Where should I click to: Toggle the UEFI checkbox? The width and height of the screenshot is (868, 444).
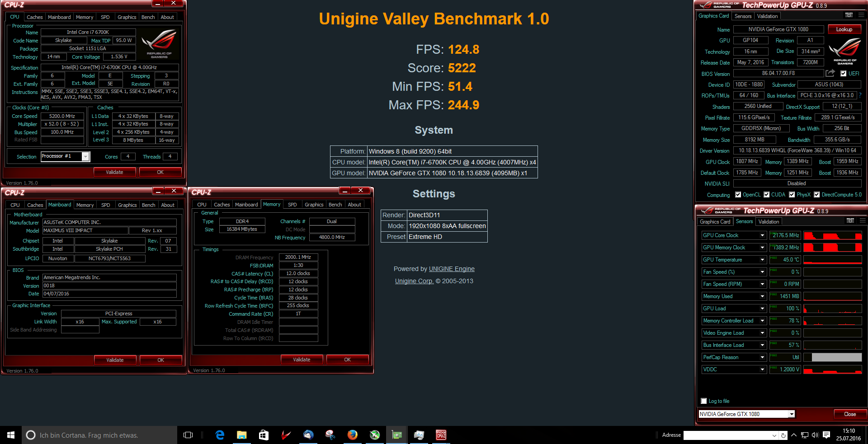pos(843,73)
